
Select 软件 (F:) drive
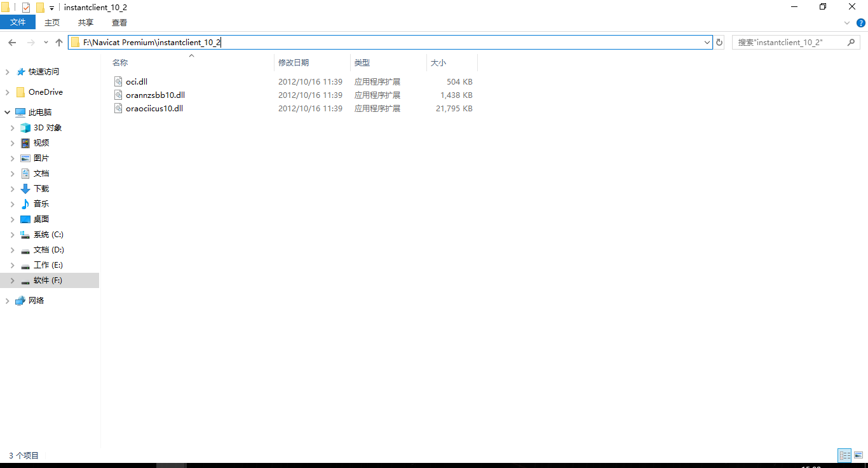(x=48, y=280)
